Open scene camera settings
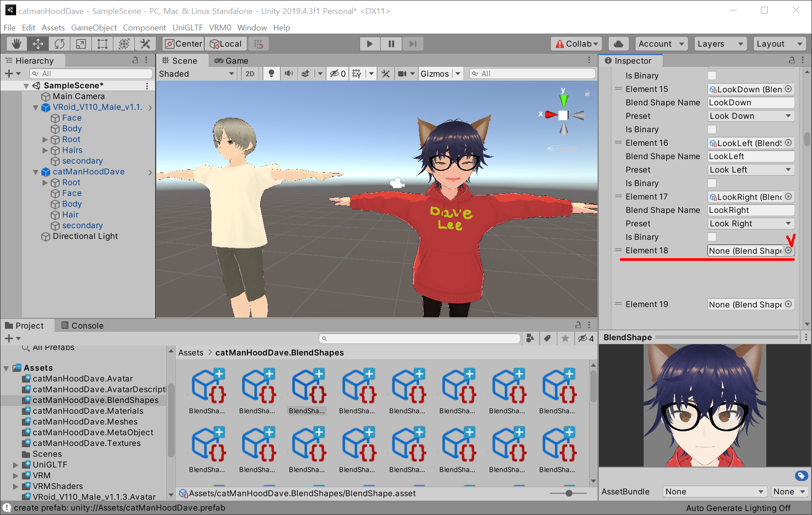812x515 pixels. 402,74
